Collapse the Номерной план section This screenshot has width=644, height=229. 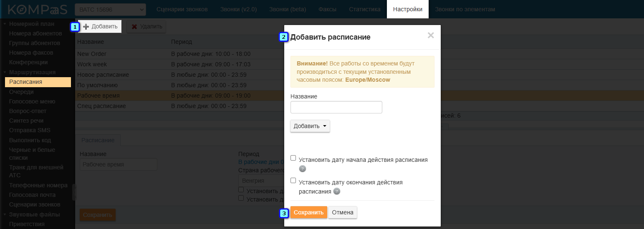click(31, 24)
